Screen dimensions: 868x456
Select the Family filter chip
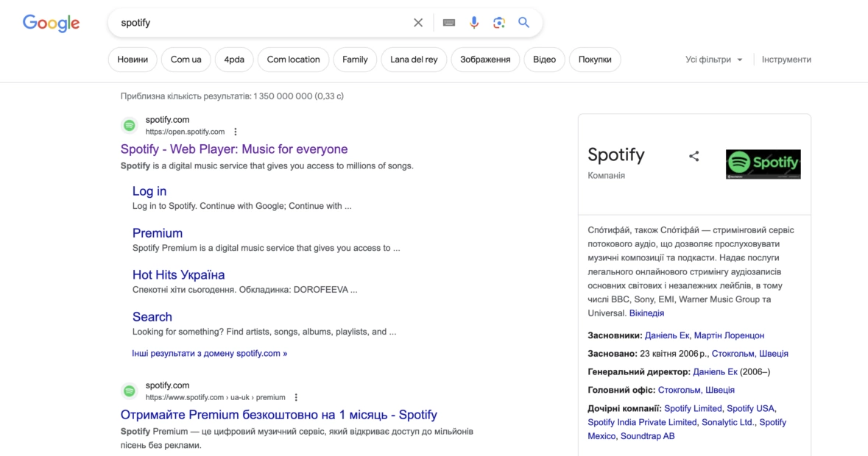pos(355,60)
